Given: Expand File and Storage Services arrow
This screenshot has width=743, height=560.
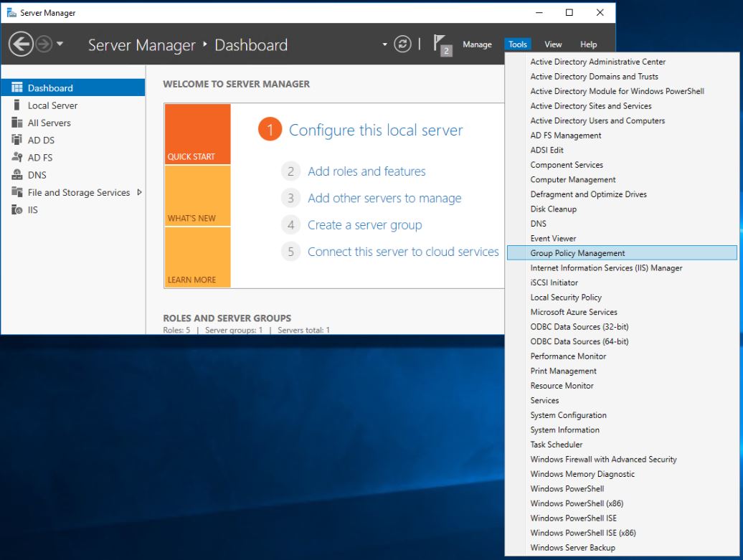Looking at the screenshot, I should (x=139, y=192).
